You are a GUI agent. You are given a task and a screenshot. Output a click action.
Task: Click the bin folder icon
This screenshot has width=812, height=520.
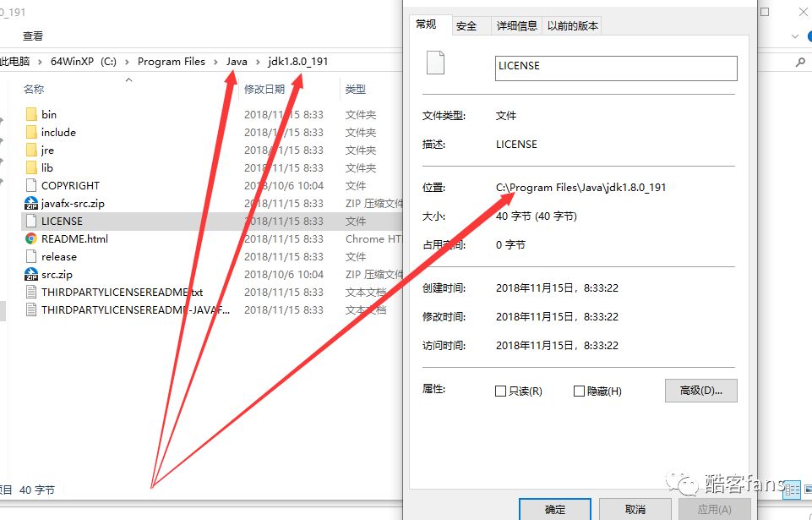pyautogui.click(x=31, y=114)
